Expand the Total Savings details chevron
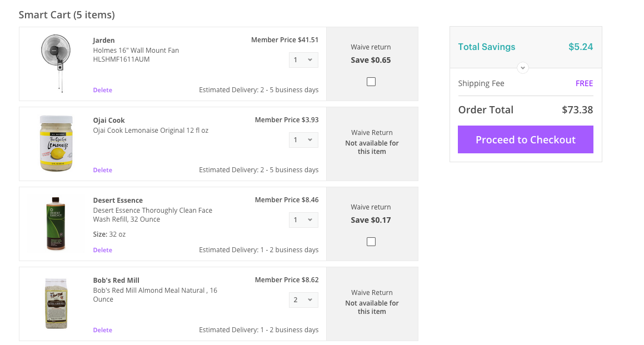The image size is (644, 345). click(x=522, y=67)
